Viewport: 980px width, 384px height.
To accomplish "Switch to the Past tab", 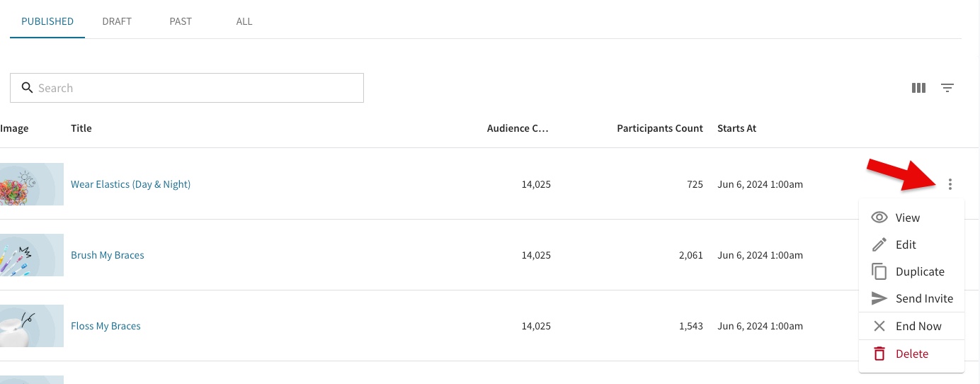I will (181, 21).
